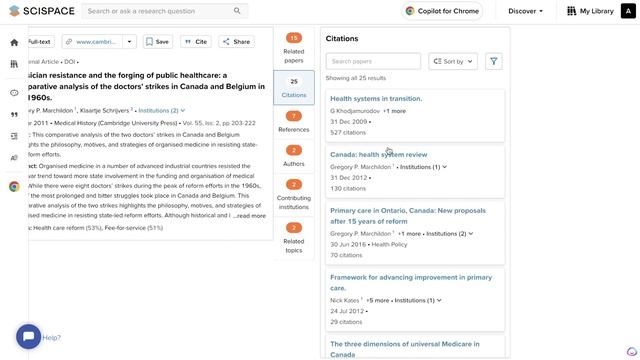Image resolution: width=640 pixels, height=360 pixels.
Task: Open the Discover dropdown menu
Action: [525, 11]
